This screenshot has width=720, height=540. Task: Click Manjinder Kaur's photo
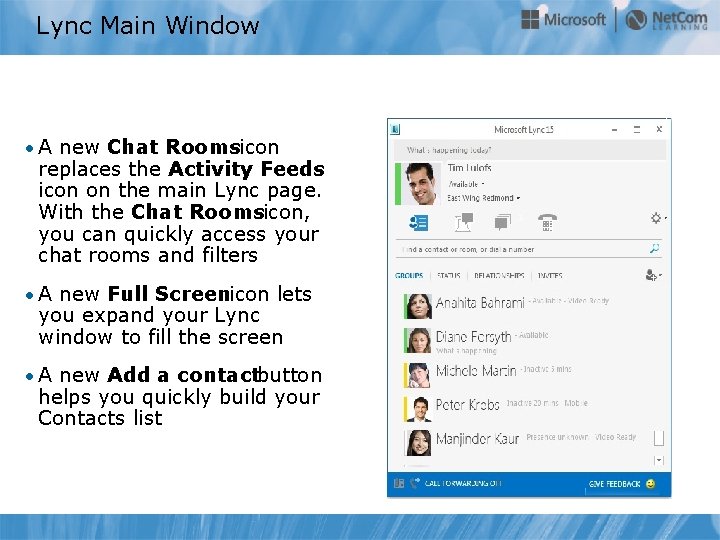pyautogui.click(x=419, y=443)
